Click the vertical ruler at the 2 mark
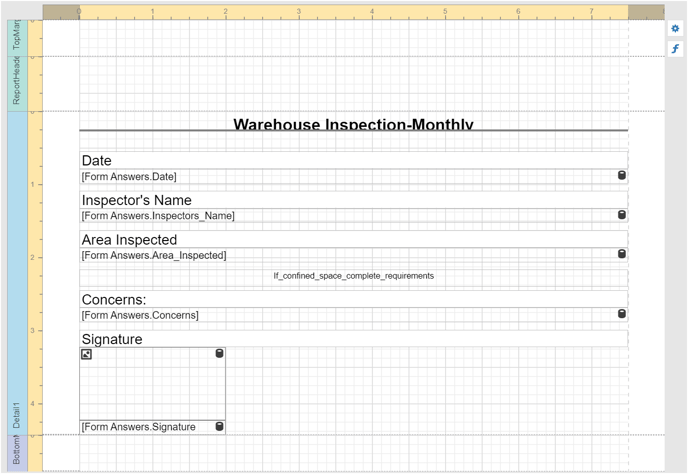 tap(35, 258)
